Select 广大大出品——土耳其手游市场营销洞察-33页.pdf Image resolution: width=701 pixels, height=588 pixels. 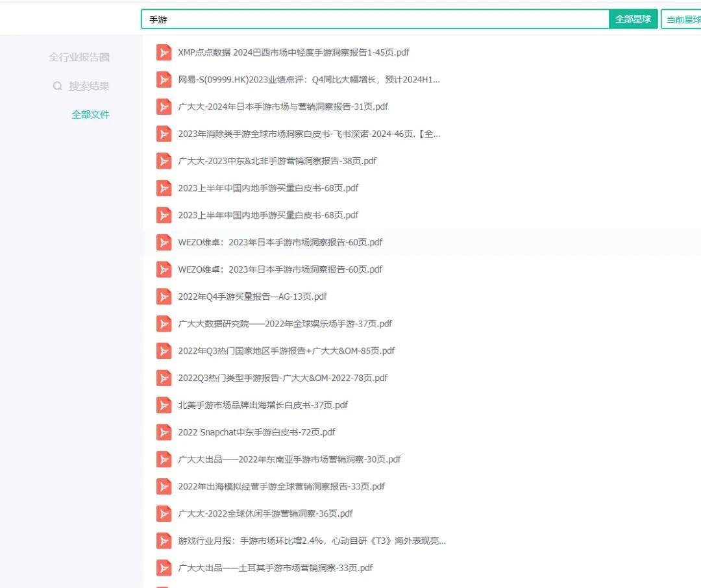click(x=275, y=569)
